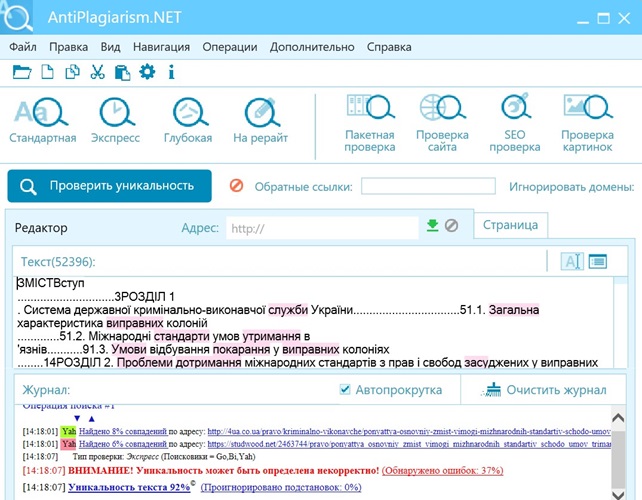
Task: Switch to list view icon in editor
Action: (x=598, y=261)
